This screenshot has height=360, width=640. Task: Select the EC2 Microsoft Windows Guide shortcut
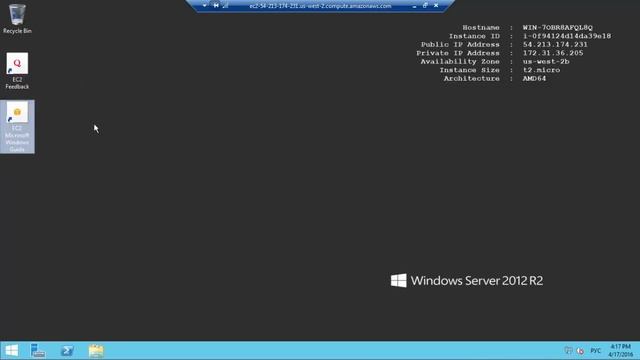[x=17, y=127]
